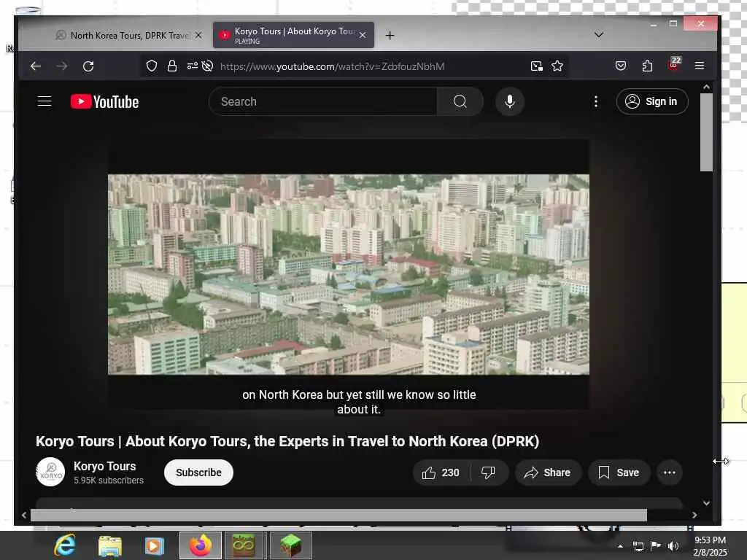Image resolution: width=747 pixels, height=560 pixels.
Task: Open Action Center flag tray icon
Action: (656, 546)
